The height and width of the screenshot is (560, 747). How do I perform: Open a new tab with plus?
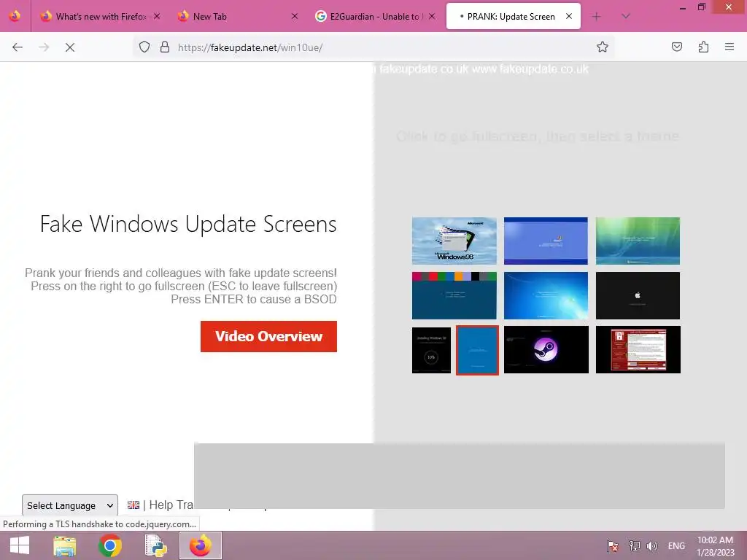click(597, 17)
